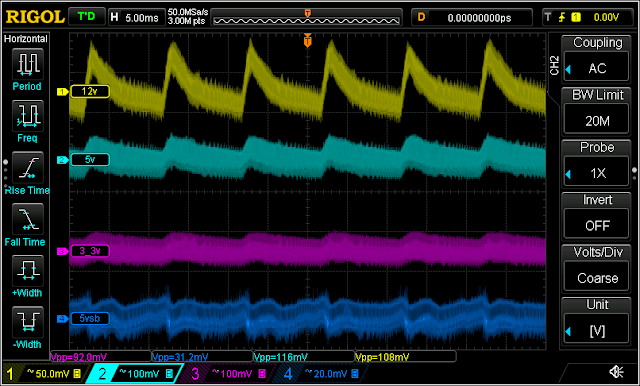Click the rising edge trigger icon
Viewport: 640px width, 386px height.
click(x=563, y=18)
